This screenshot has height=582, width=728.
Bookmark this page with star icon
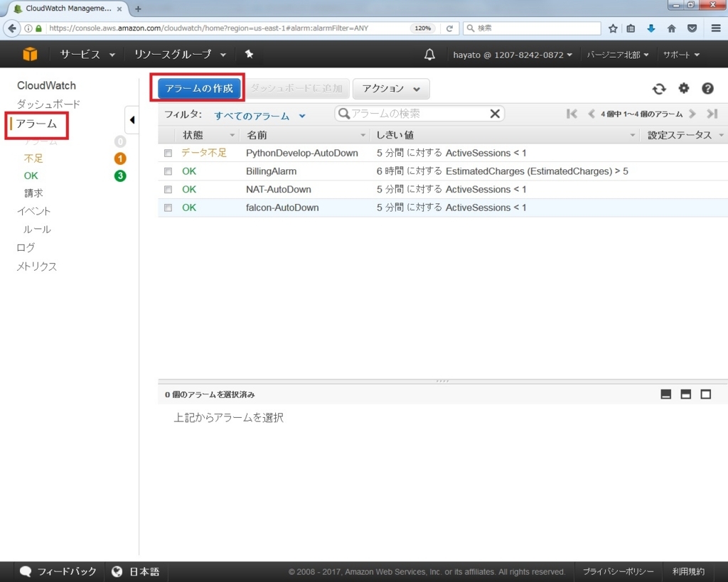coord(613,28)
